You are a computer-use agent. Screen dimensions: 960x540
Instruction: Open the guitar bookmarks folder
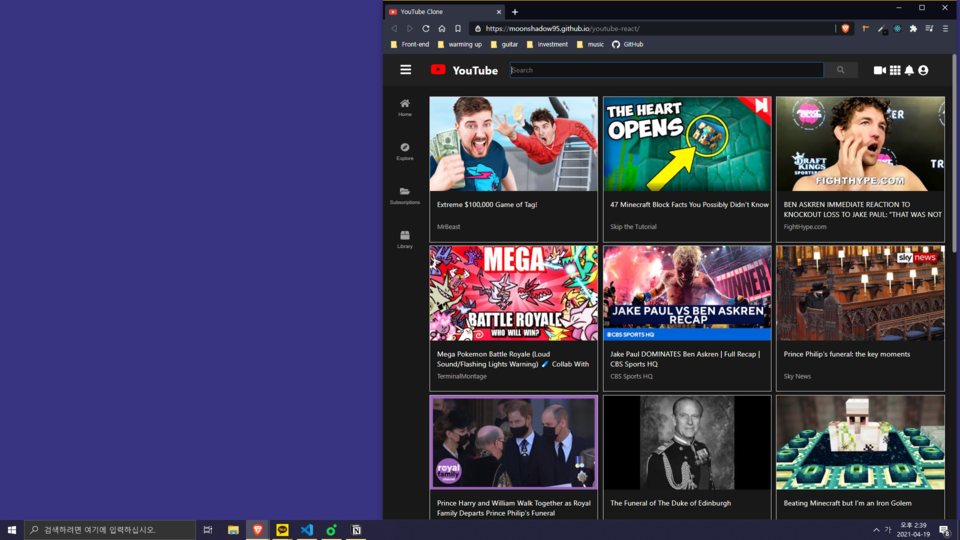[x=504, y=44]
